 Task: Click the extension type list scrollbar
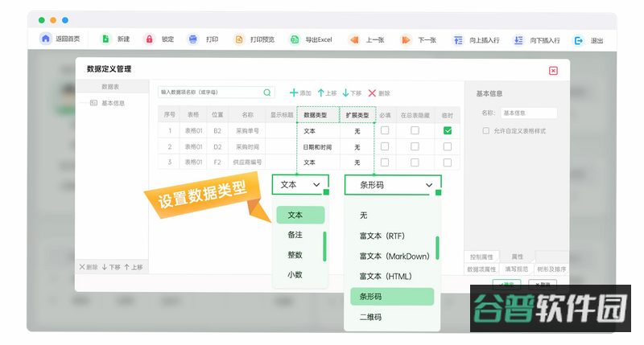(x=437, y=248)
